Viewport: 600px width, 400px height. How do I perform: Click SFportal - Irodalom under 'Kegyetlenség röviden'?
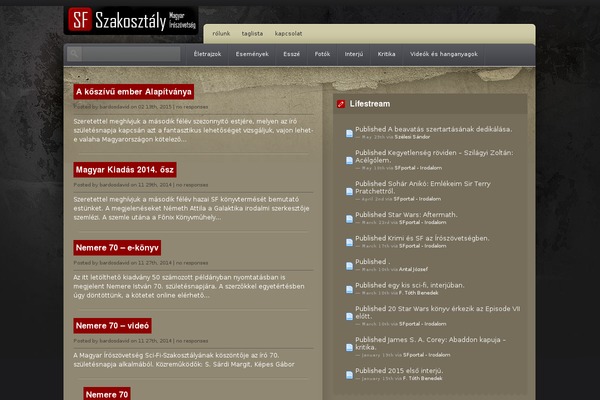point(418,168)
